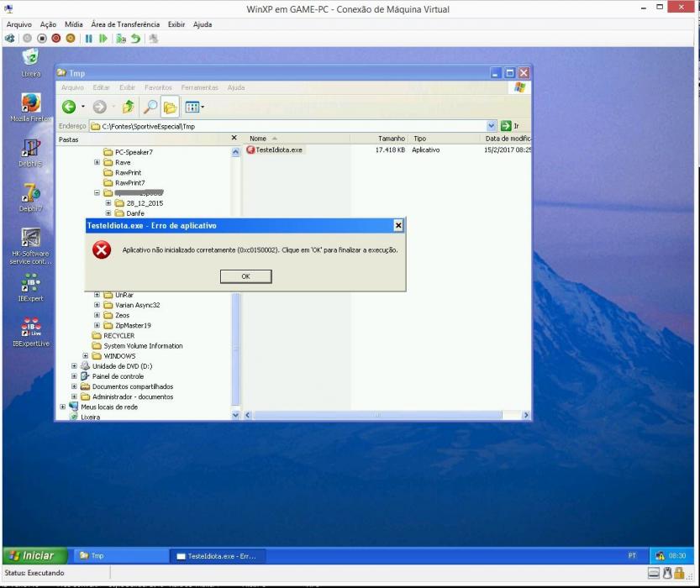
Task: Select the Delphi7 desktop shortcut
Action: [31, 197]
